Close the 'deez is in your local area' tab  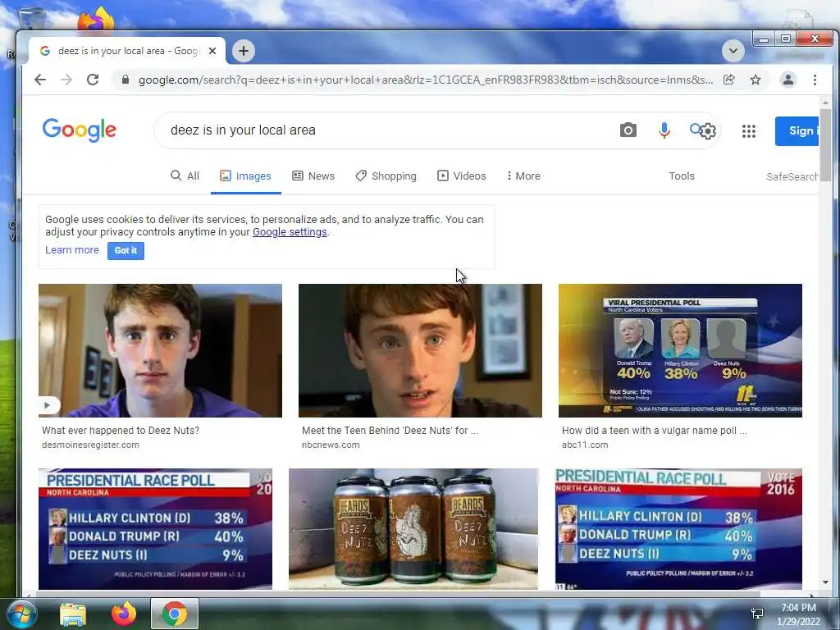[x=212, y=51]
